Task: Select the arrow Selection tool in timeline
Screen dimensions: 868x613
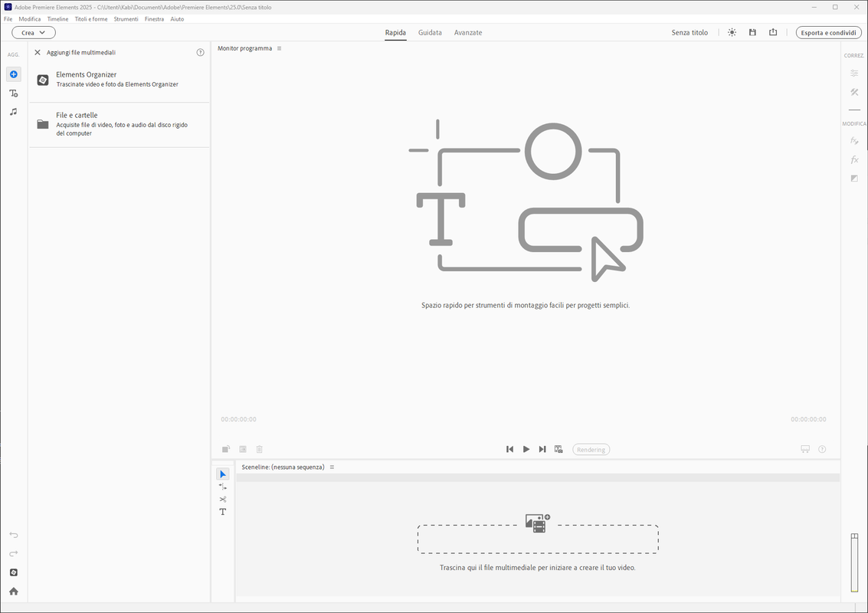Action: 222,474
